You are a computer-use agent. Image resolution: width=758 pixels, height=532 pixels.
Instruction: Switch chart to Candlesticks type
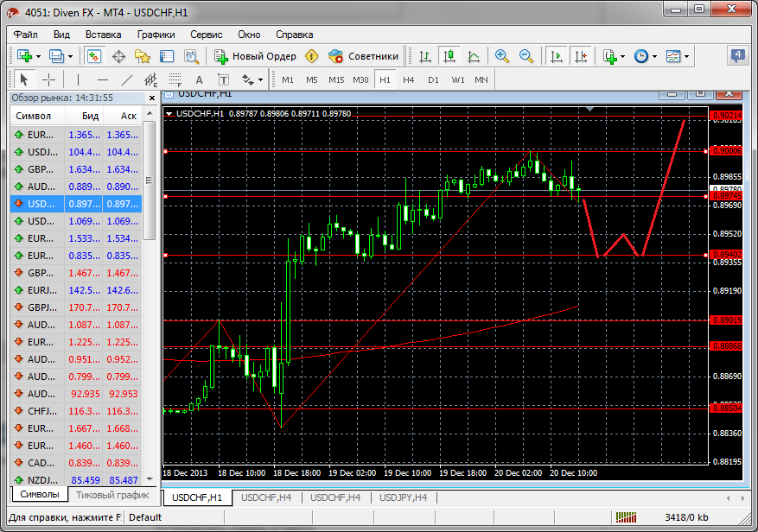[449, 56]
